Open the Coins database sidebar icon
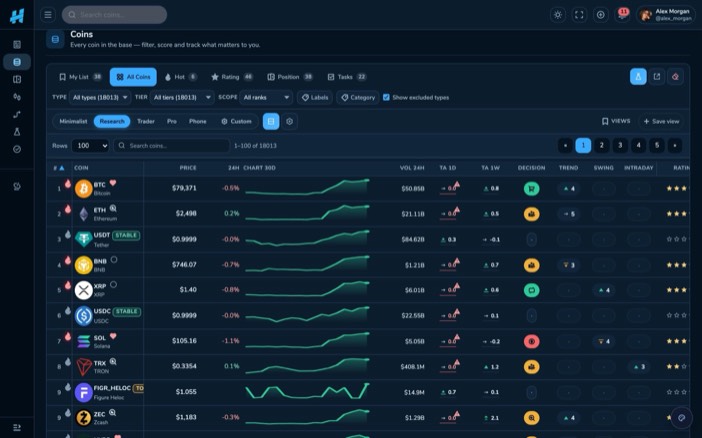This screenshot has height=438, width=702. pyautogui.click(x=17, y=62)
